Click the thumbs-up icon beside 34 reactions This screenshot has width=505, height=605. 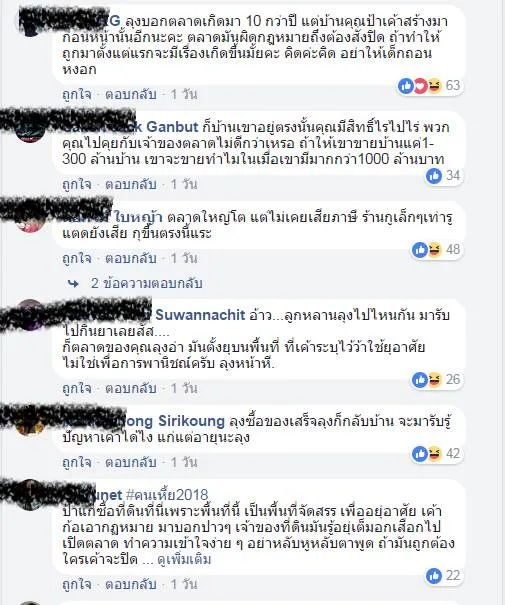pyautogui.click(x=434, y=176)
